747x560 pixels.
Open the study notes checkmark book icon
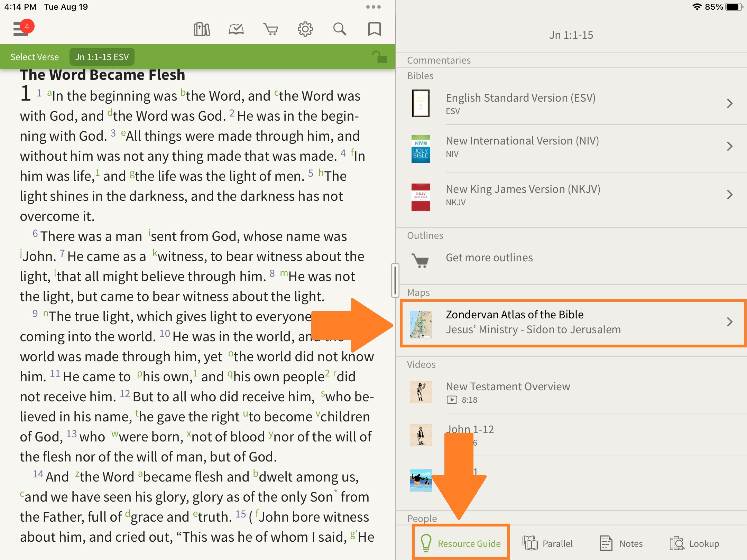click(236, 29)
